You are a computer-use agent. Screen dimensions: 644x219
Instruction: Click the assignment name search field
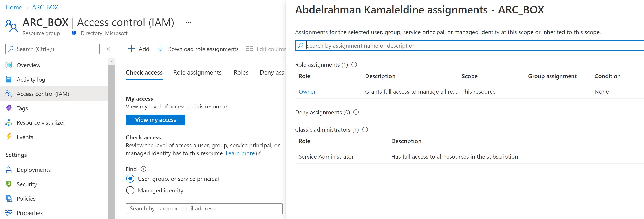point(425,46)
